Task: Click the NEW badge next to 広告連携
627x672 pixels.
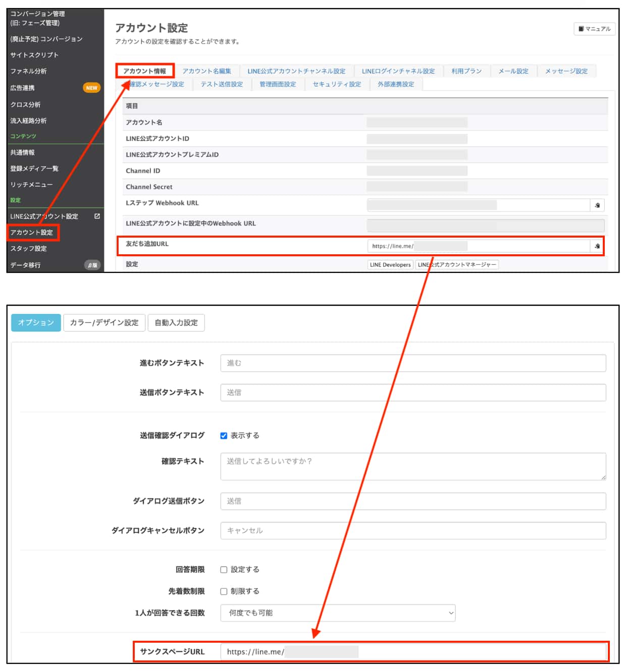Action: (x=91, y=88)
